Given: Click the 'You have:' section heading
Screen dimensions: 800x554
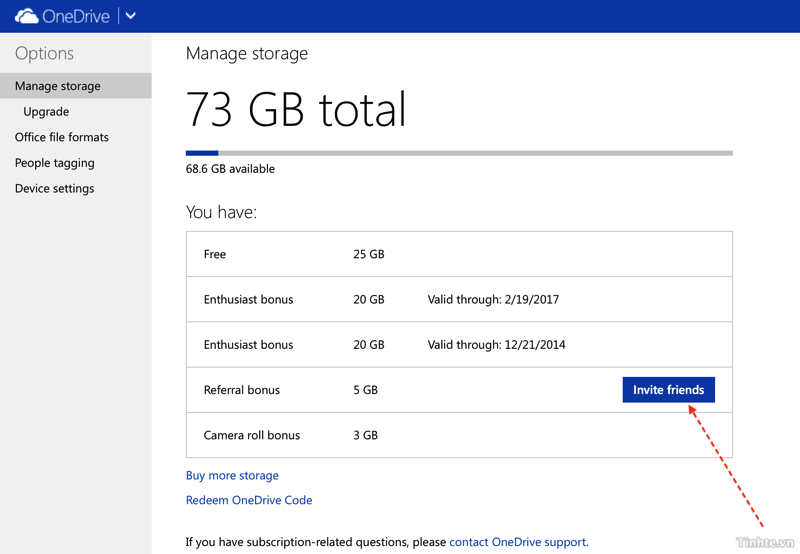Looking at the screenshot, I should (x=221, y=212).
